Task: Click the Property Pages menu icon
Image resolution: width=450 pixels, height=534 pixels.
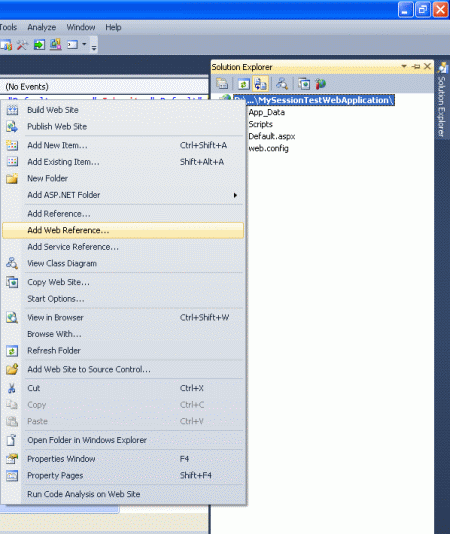Action: pyautogui.click(x=12, y=475)
